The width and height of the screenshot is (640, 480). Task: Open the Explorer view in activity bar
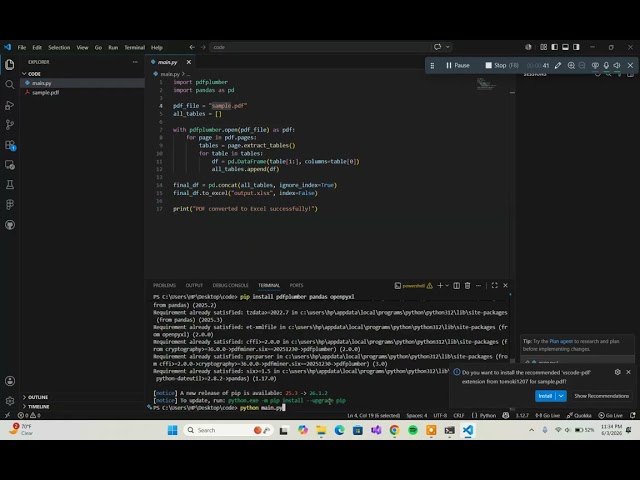pos(10,64)
